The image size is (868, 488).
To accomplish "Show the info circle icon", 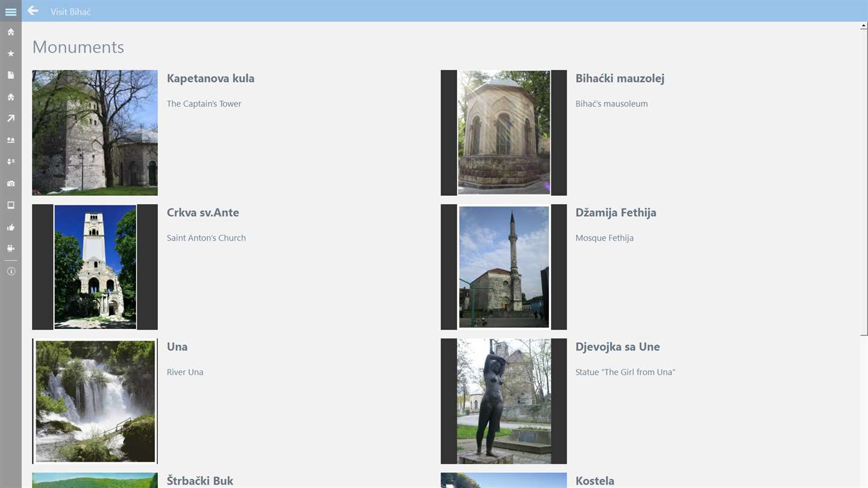I will (11, 271).
